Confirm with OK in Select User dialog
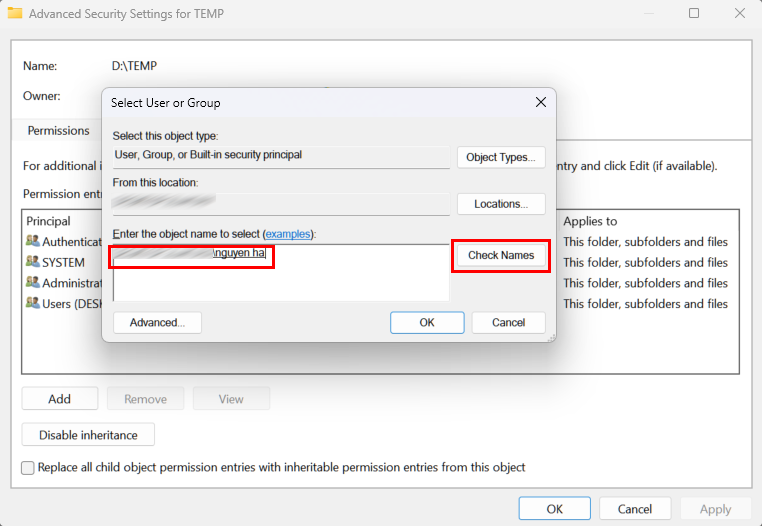762x526 pixels. click(x=427, y=323)
